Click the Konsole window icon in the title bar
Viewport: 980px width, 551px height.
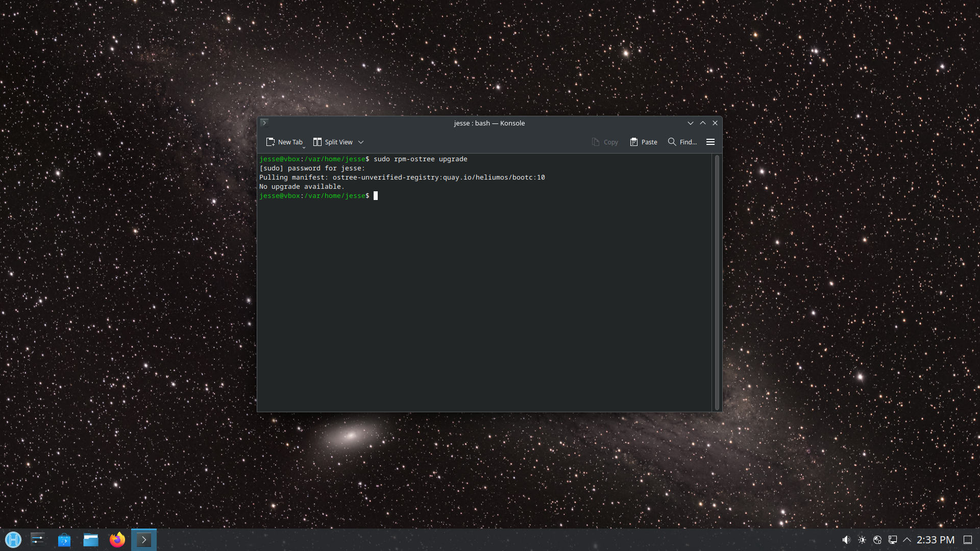click(264, 123)
